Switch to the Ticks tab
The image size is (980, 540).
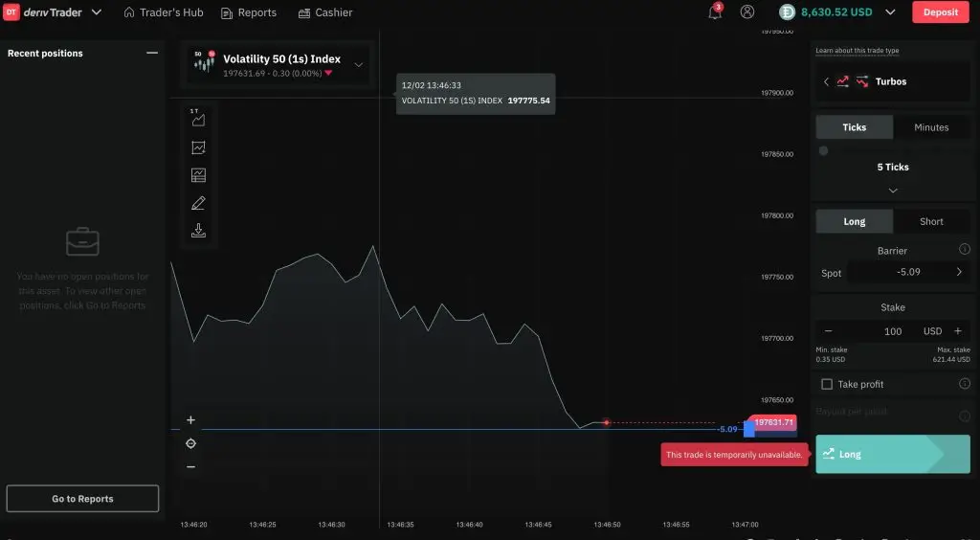(x=855, y=127)
